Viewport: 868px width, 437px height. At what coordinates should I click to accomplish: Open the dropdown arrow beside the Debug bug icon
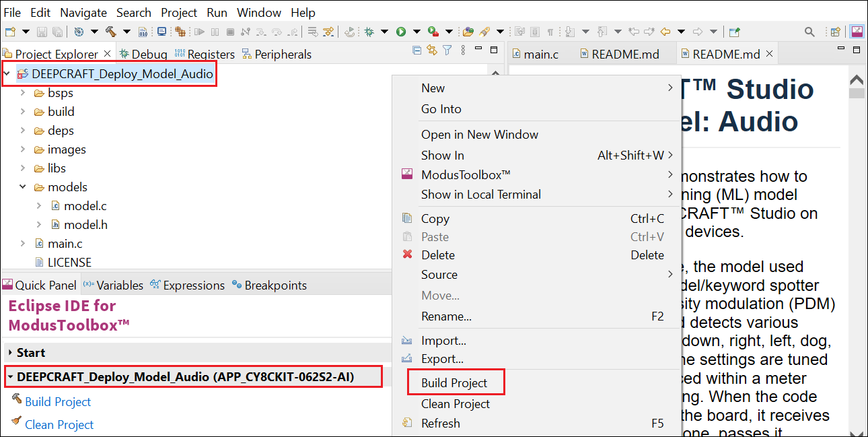[x=384, y=32]
